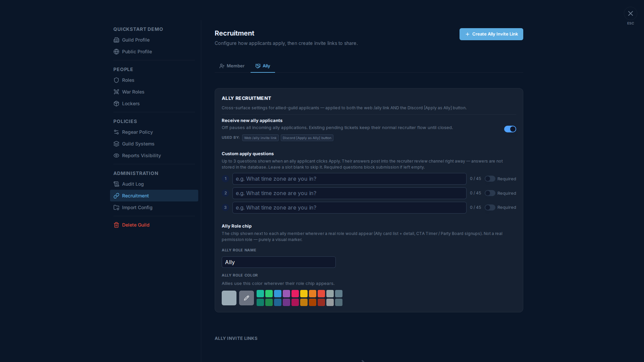644x362 pixels.
Task: Toggle Required for question 1
Action: coord(490,179)
